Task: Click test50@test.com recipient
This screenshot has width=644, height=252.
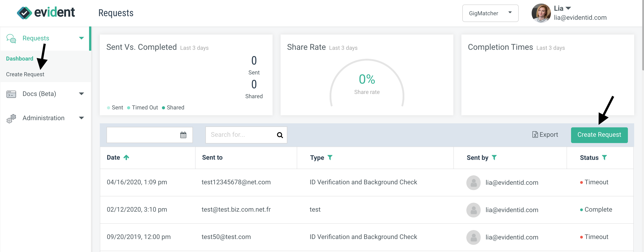Action: coord(226,237)
